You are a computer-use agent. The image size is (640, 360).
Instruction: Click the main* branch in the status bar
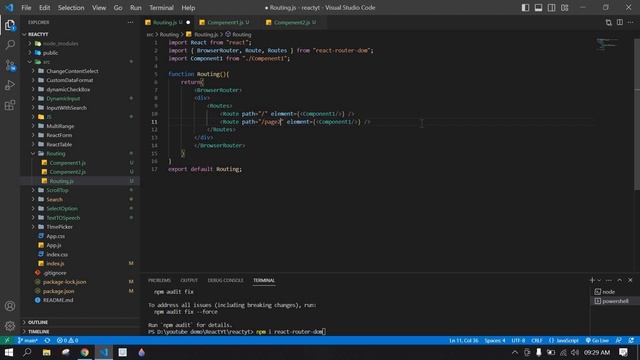[28, 340]
